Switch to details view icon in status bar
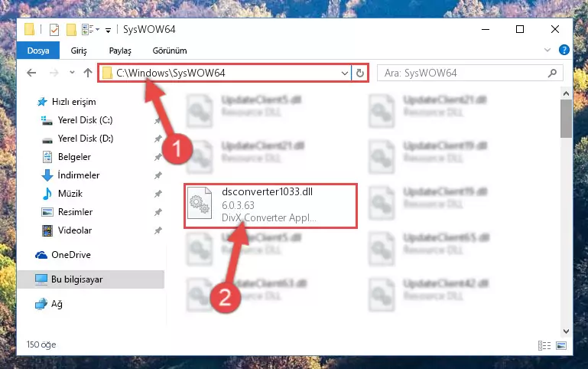Screen dimensions: 588x369 click(544, 345)
